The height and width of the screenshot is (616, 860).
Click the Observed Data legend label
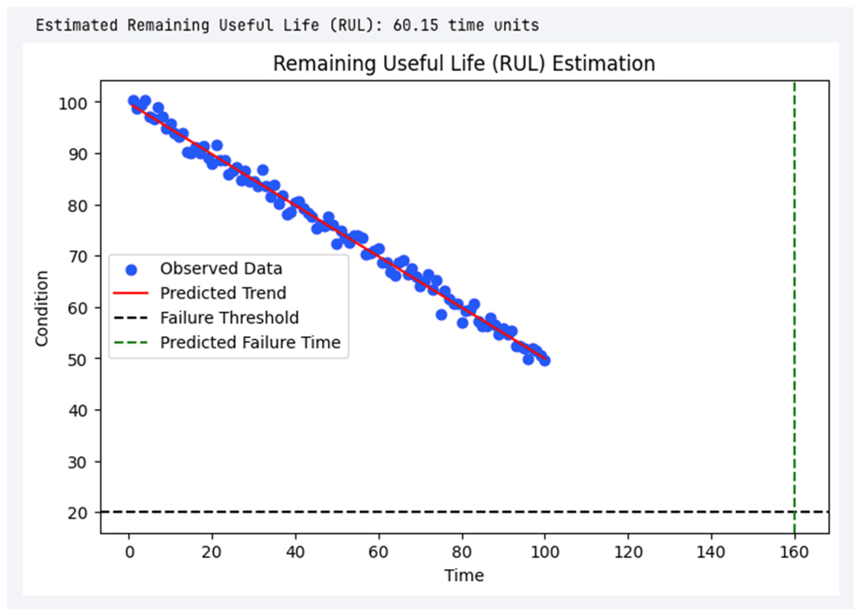221,268
